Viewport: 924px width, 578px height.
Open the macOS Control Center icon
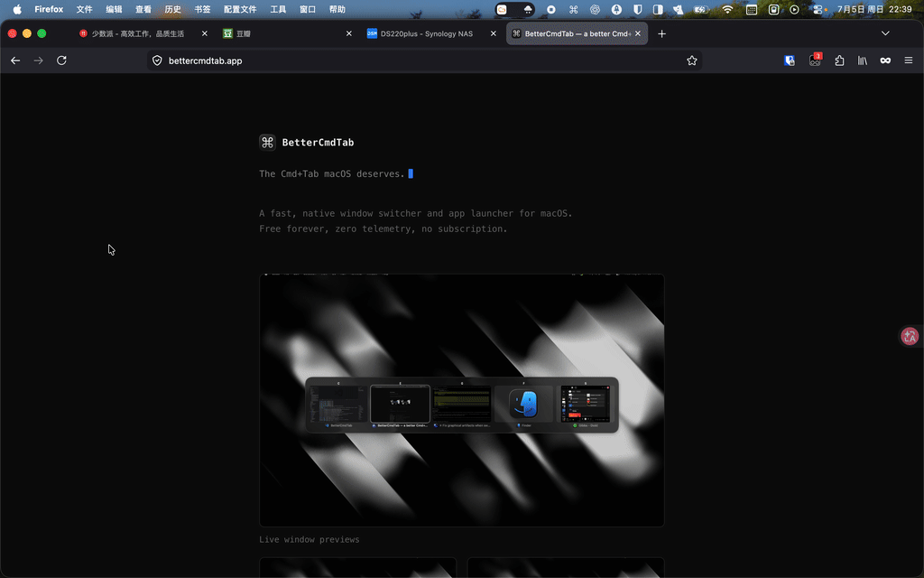click(818, 9)
